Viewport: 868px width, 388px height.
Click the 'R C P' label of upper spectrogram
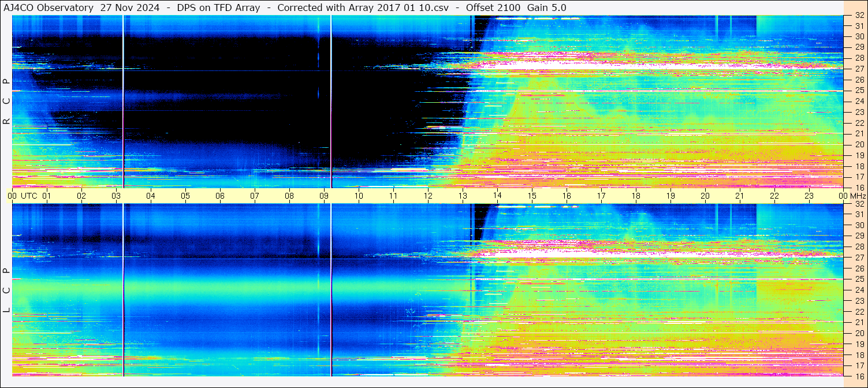6,102
